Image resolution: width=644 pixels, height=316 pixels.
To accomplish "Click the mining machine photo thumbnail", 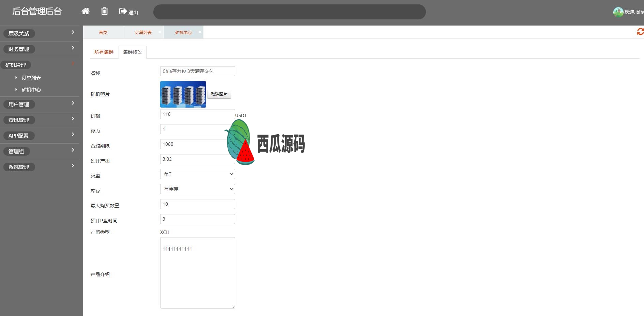I will pyautogui.click(x=183, y=94).
